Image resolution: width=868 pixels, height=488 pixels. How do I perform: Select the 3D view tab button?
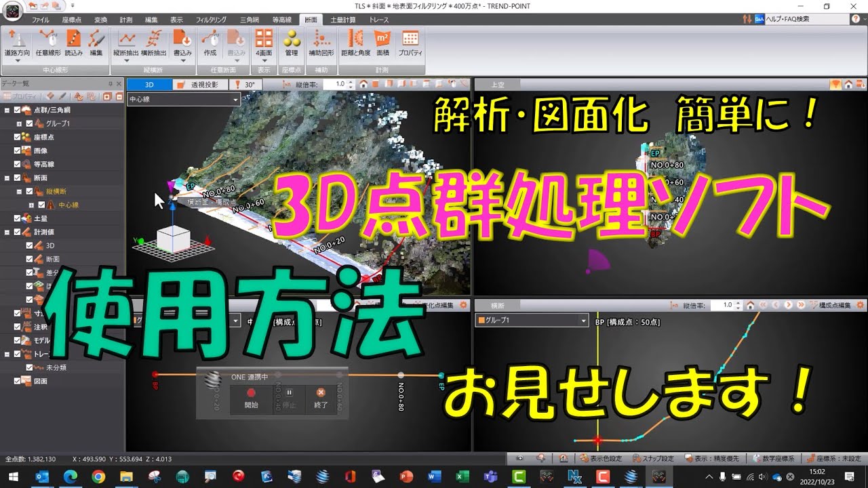(x=149, y=85)
